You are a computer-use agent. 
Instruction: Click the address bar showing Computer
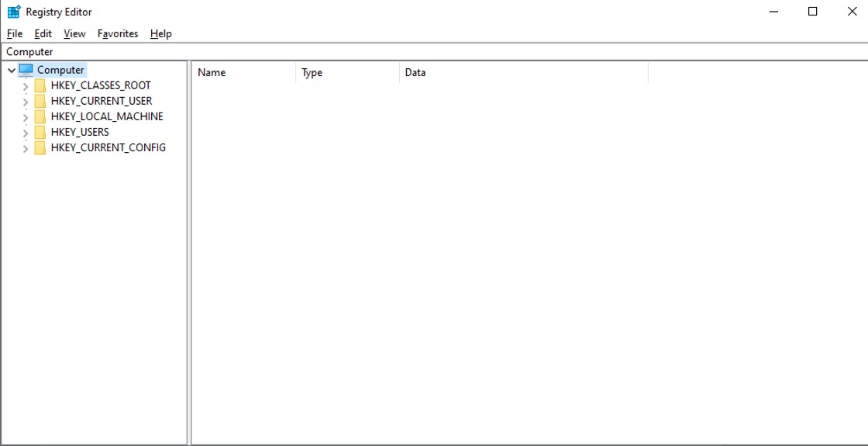pos(434,51)
